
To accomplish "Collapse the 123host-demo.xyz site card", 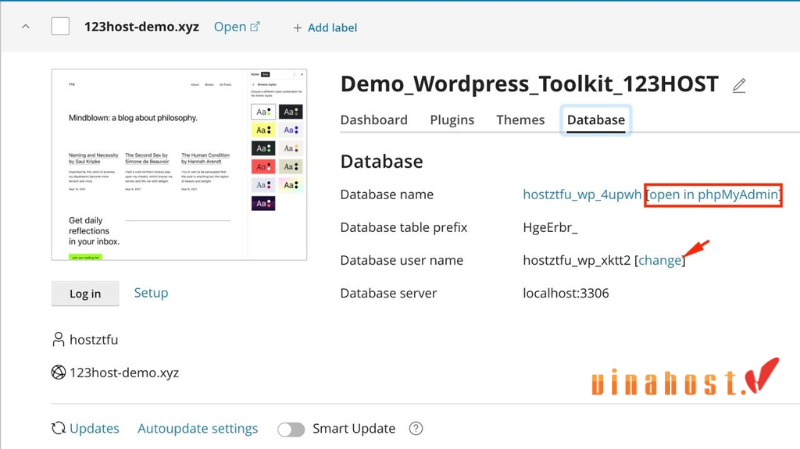I will point(26,27).
